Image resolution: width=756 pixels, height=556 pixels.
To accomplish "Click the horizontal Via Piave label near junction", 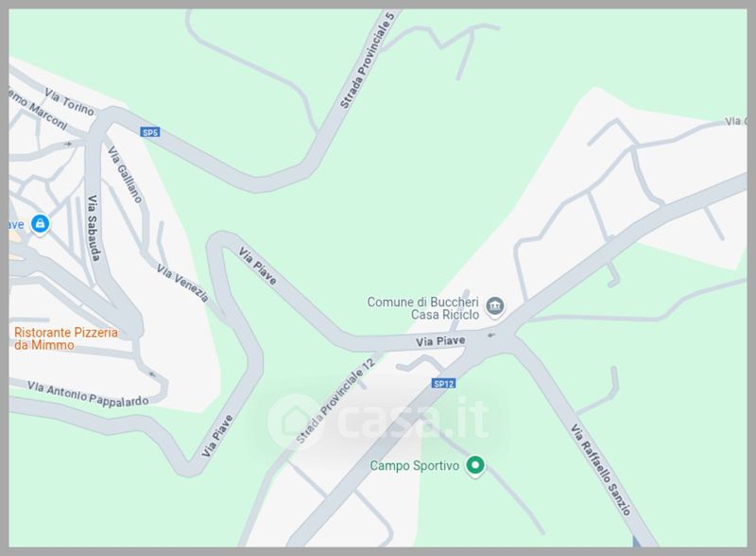I will click(x=440, y=341).
